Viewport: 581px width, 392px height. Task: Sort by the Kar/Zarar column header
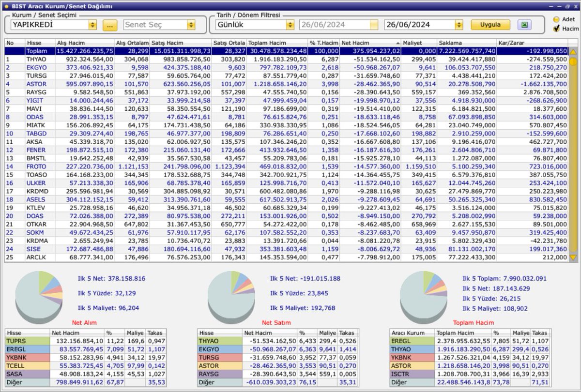tap(533, 43)
